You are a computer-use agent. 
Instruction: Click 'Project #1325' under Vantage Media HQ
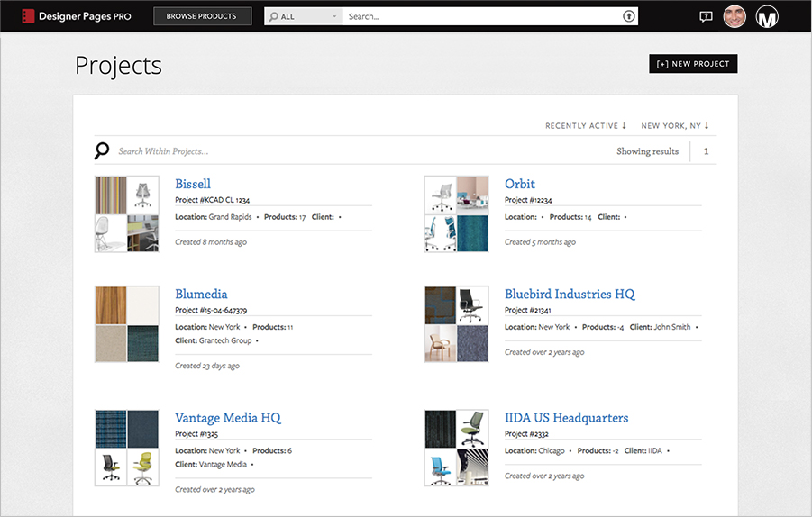[x=196, y=433]
